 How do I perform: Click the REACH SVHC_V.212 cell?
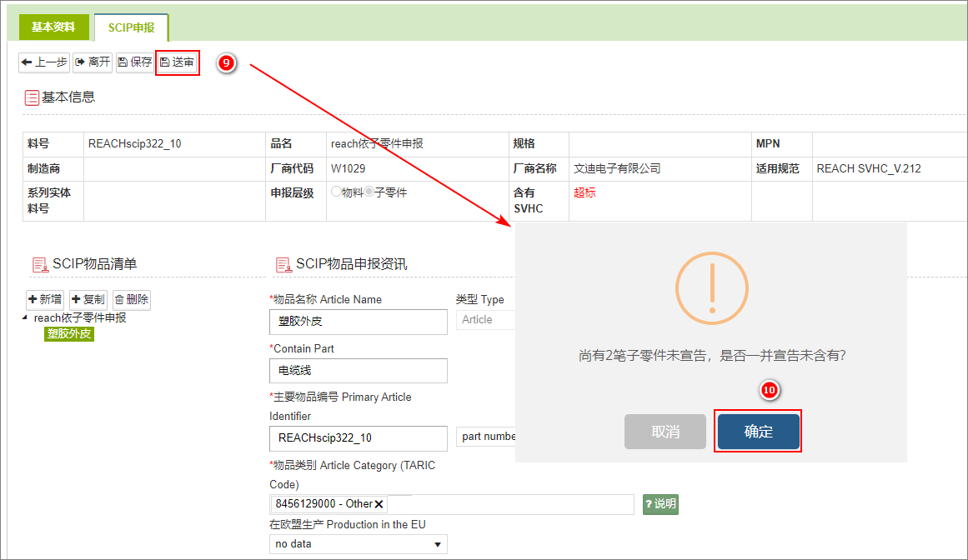point(890,168)
